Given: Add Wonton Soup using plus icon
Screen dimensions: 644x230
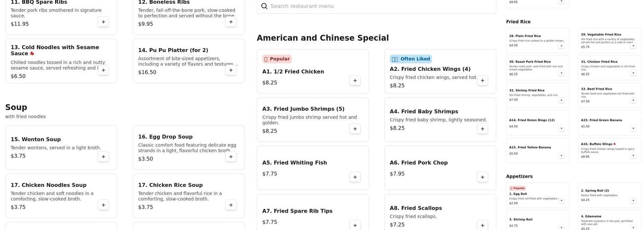Looking at the screenshot, I should 103,156.
